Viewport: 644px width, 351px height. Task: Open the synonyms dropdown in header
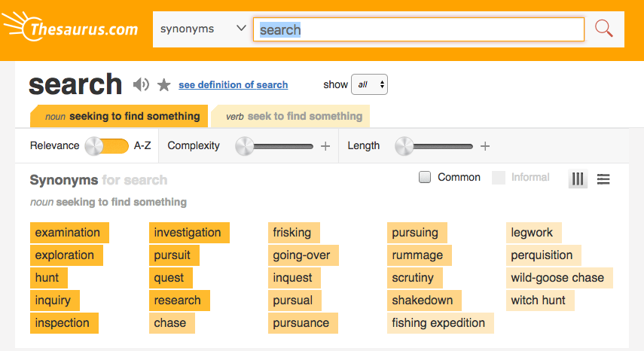click(203, 29)
